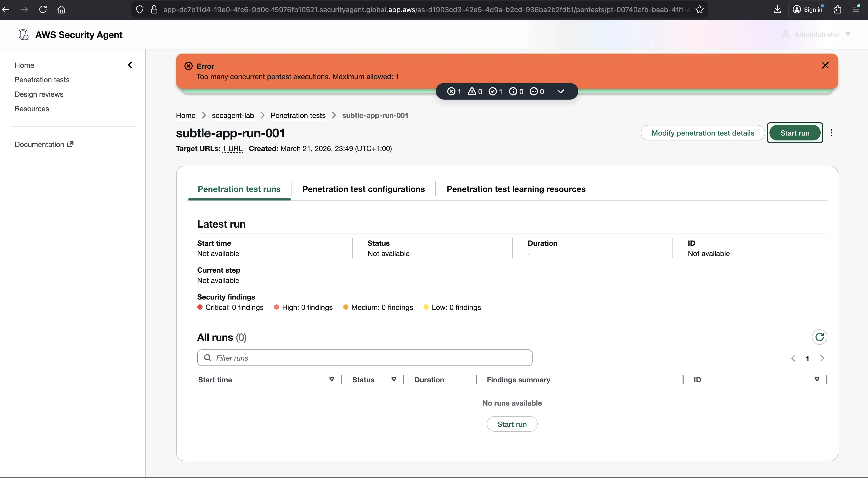
Task: Open the Status column filter arrow
Action: pyautogui.click(x=394, y=379)
